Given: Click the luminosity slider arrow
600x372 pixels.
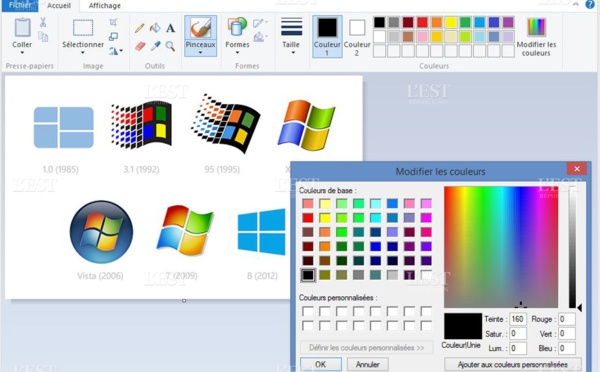Looking at the screenshot, I should click(579, 307).
